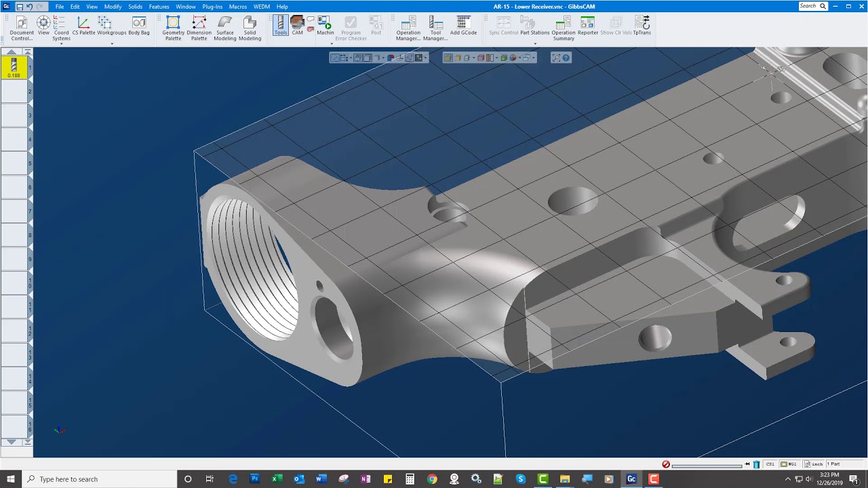The image size is (868, 488).
Task: Open the Features menu
Action: click(159, 7)
